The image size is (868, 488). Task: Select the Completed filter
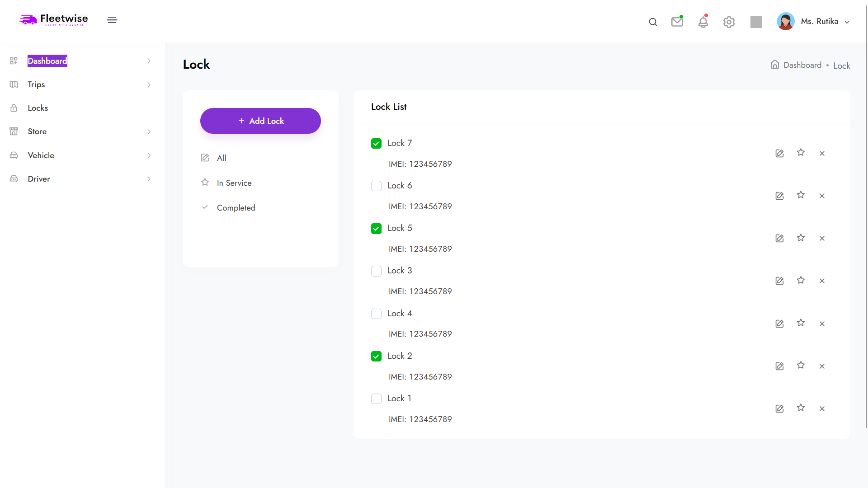(236, 207)
